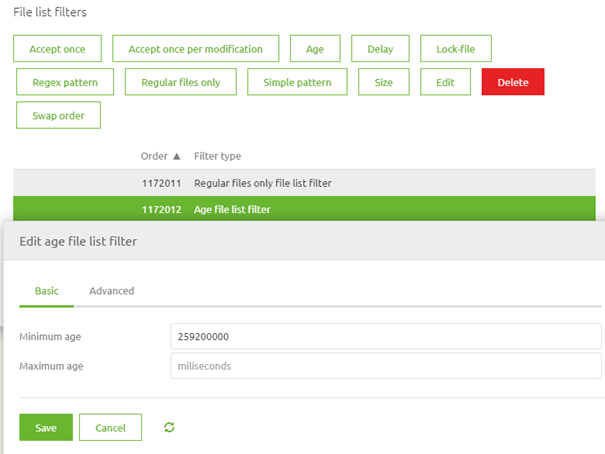Select the Age file list filter row
Screen dimensions: 605x454
click(304, 209)
